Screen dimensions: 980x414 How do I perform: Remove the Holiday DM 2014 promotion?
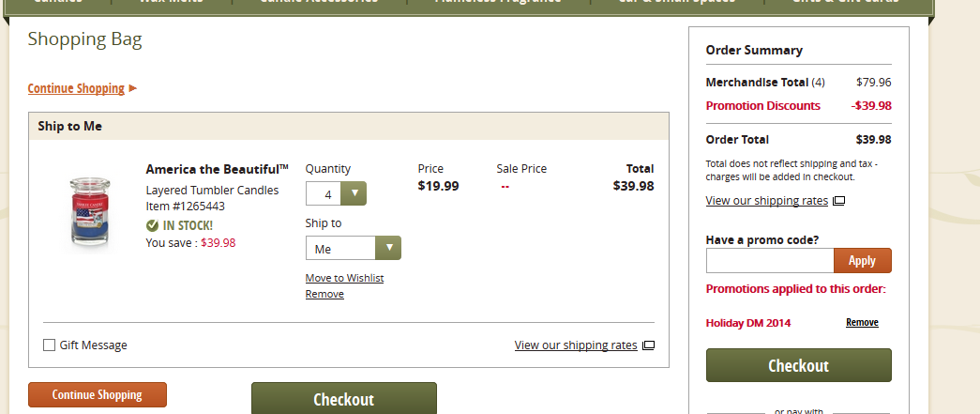click(862, 322)
